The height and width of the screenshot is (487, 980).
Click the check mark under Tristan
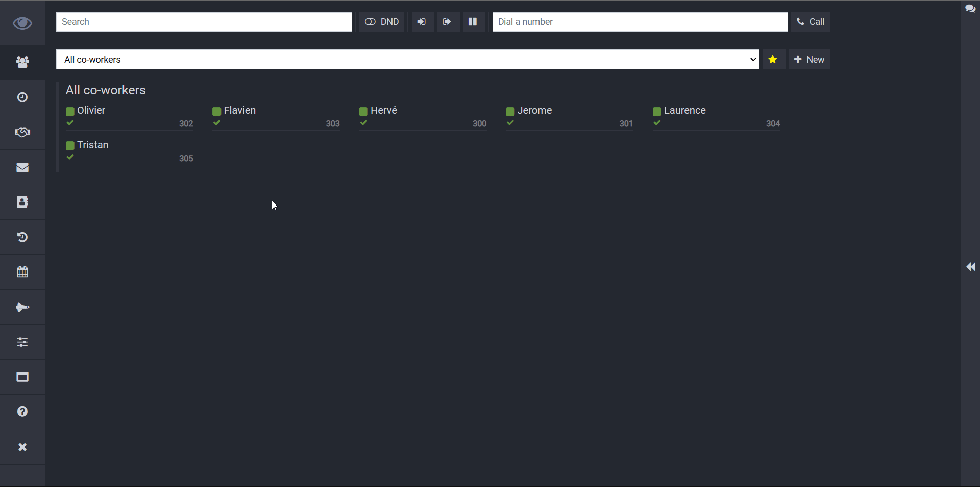[70, 157]
